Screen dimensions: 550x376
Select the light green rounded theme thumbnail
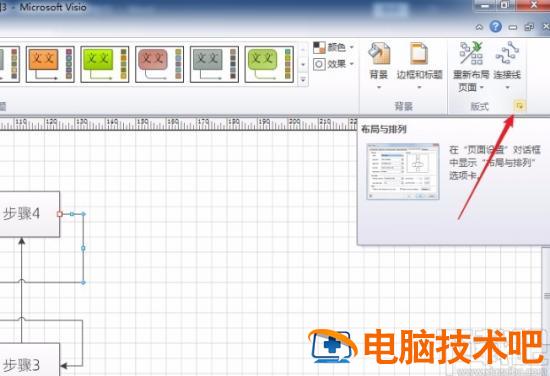(269, 64)
